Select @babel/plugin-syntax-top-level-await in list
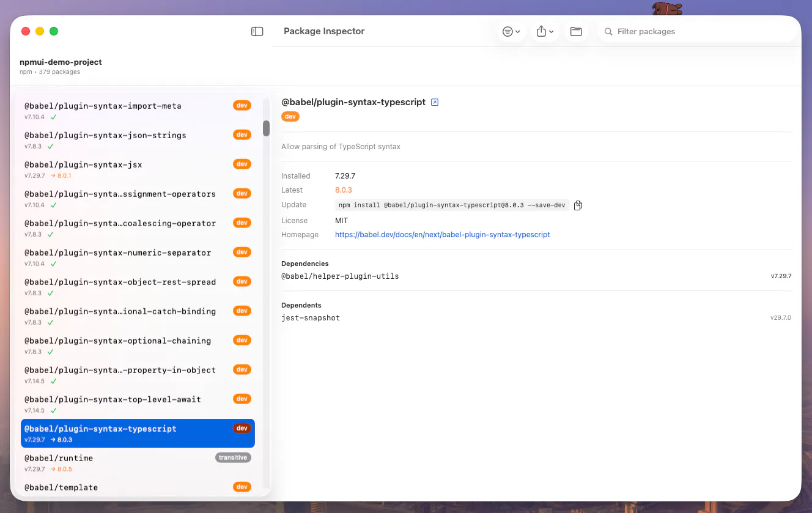The width and height of the screenshot is (812, 513). click(138, 404)
